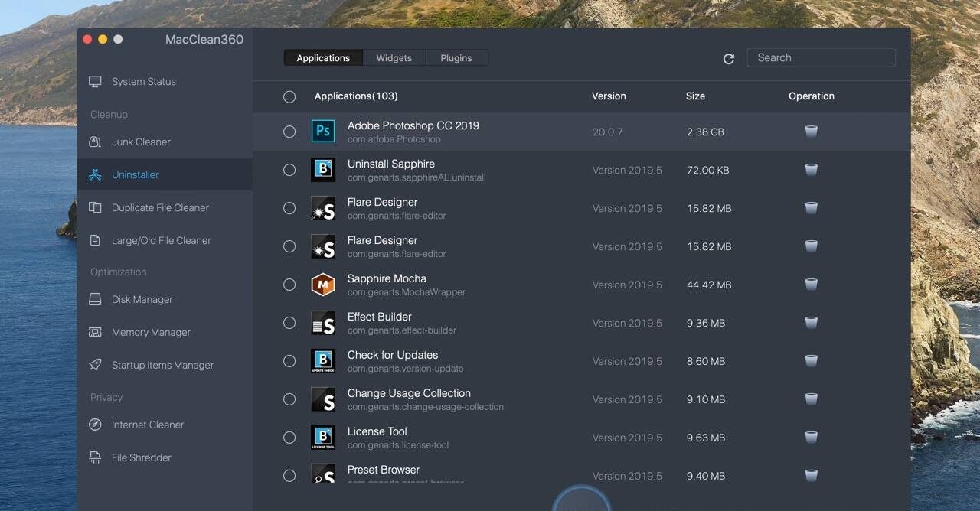Screen dimensions: 980x511
Task: Click the Change Usage Collection name
Action: coord(409,393)
